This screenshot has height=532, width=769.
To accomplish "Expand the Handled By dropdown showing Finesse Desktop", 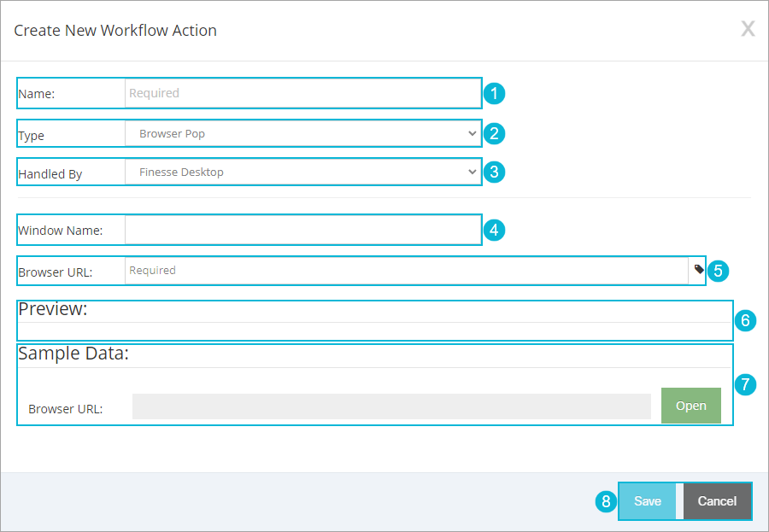I will (302, 172).
